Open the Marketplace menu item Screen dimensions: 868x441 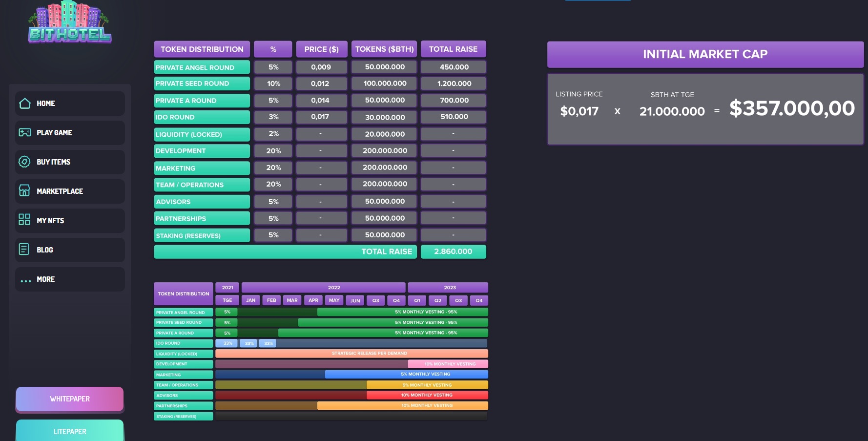click(x=70, y=191)
